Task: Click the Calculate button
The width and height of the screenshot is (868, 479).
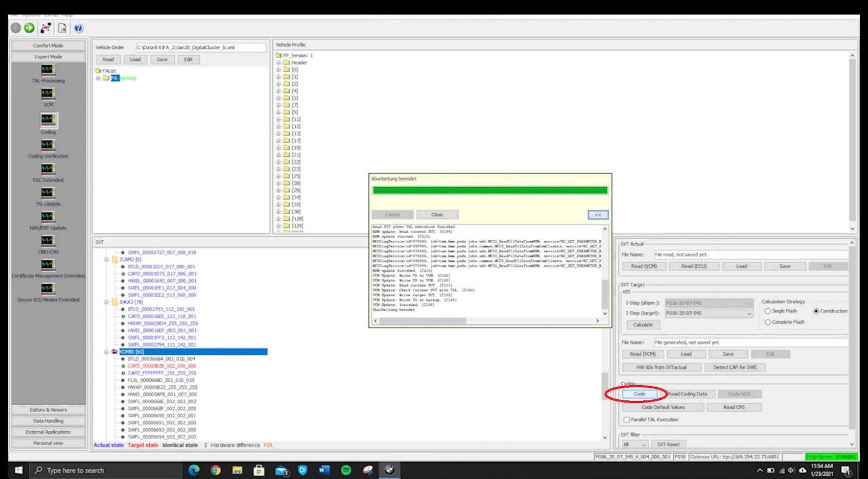Action: click(x=643, y=325)
